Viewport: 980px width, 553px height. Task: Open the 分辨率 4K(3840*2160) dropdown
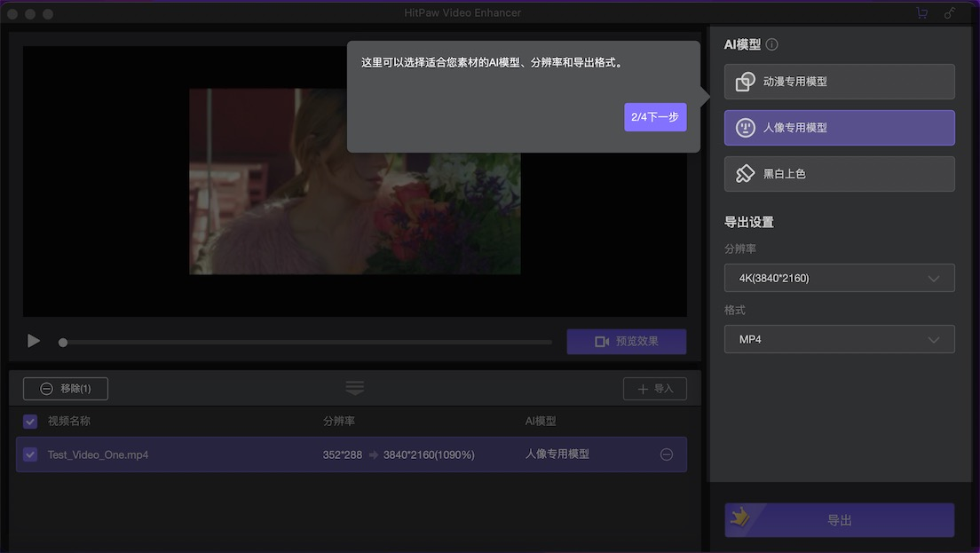(x=839, y=278)
